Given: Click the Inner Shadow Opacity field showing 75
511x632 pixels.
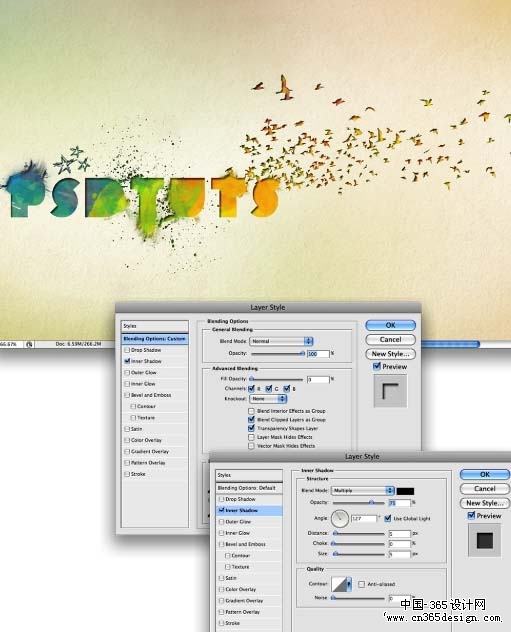Looking at the screenshot, I should click(399, 503).
